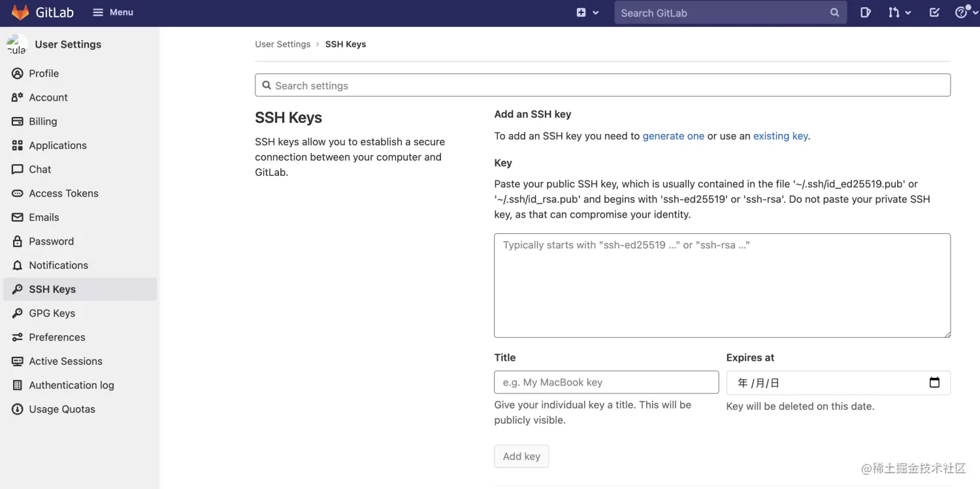The width and height of the screenshot is (980, 489).
Task: Click the Preferences sliders icon
Action: pyautogui.click(x=18, y=337)
